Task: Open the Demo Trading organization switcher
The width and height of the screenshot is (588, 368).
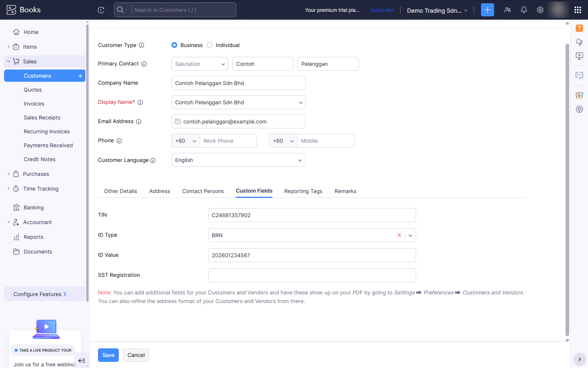Action: pos(437,10)
